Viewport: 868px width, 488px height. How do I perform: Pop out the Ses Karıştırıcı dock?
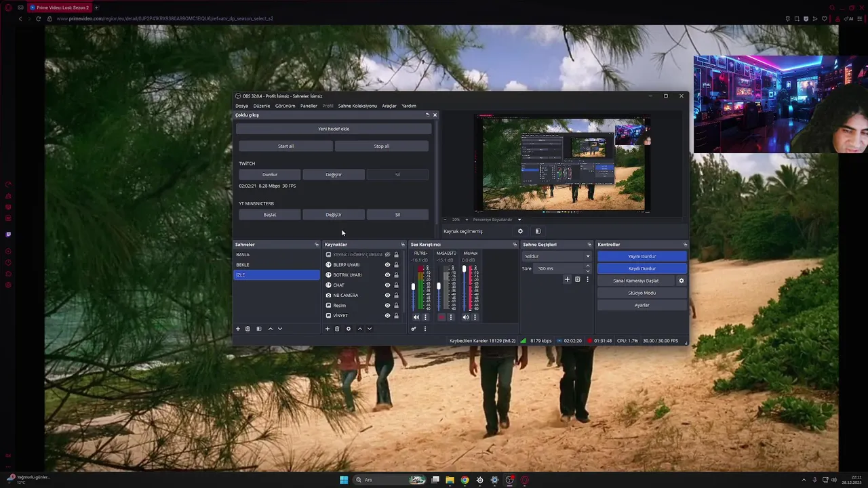(515, 245)
